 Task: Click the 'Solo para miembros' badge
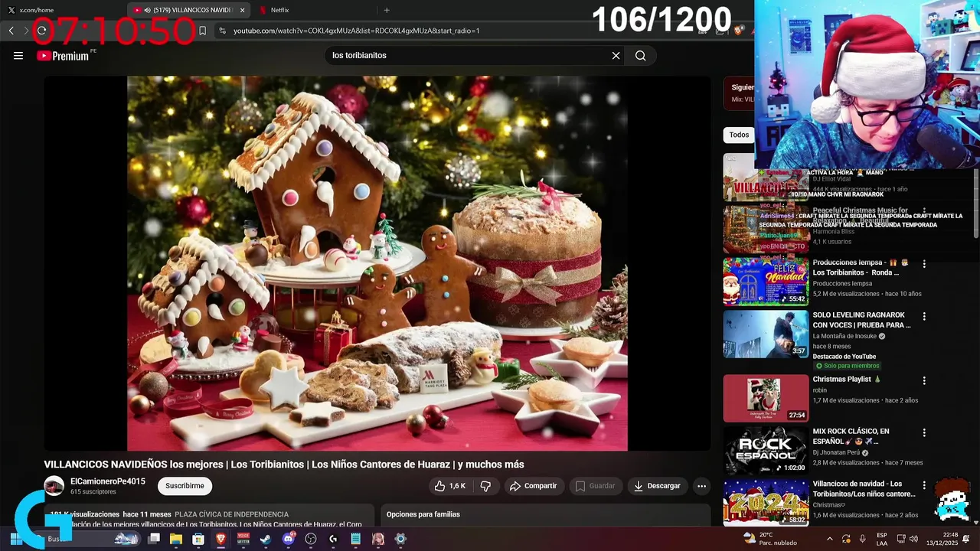[x=846, y=366]
